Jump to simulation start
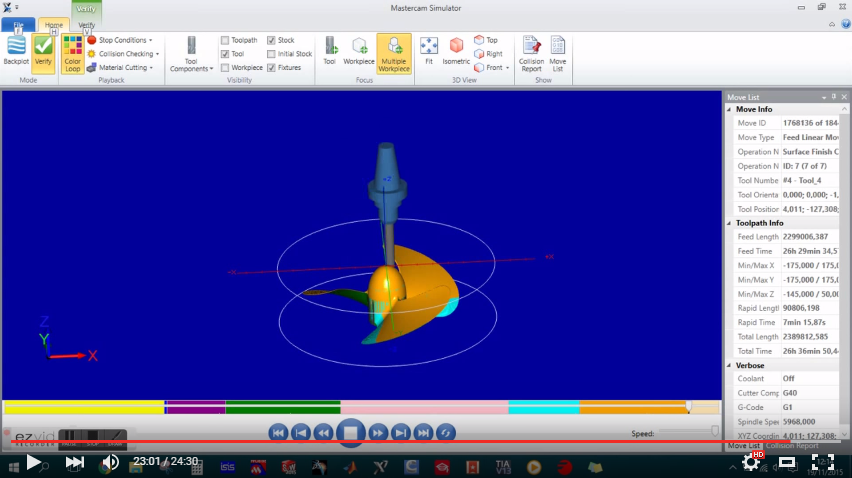The height and width of the screenshot is (478, 852). coord(278,433)
